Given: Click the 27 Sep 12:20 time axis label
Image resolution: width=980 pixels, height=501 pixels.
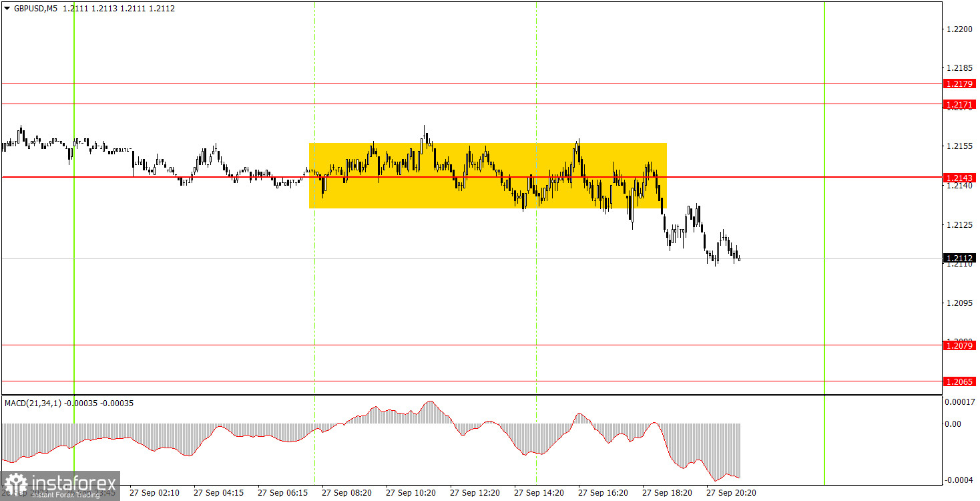Looking at the screenshot, I should (x=475, y=493).
